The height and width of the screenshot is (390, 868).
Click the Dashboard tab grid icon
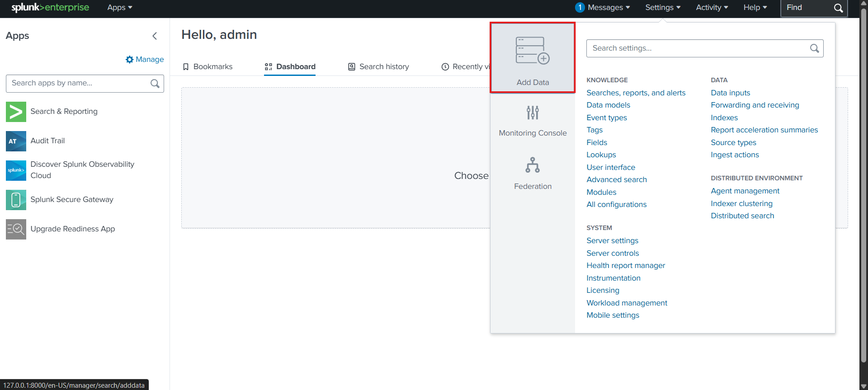click(269, 67)
